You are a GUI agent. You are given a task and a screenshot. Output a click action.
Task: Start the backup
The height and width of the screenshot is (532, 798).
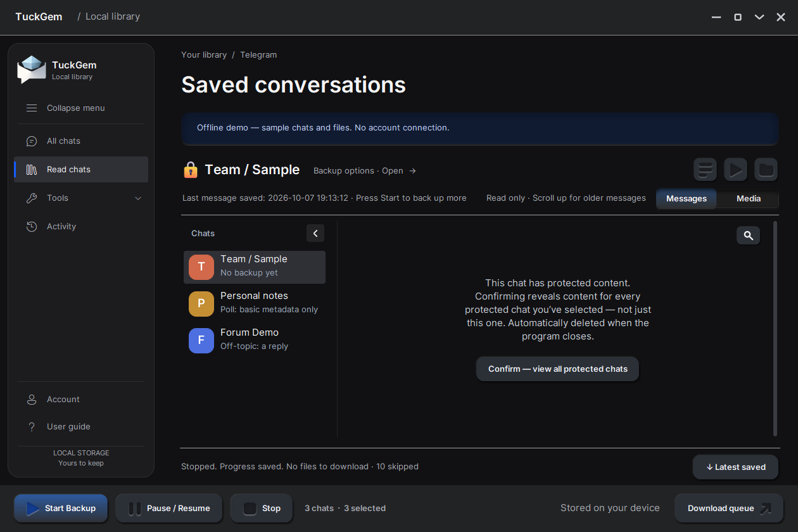point(61,509)
